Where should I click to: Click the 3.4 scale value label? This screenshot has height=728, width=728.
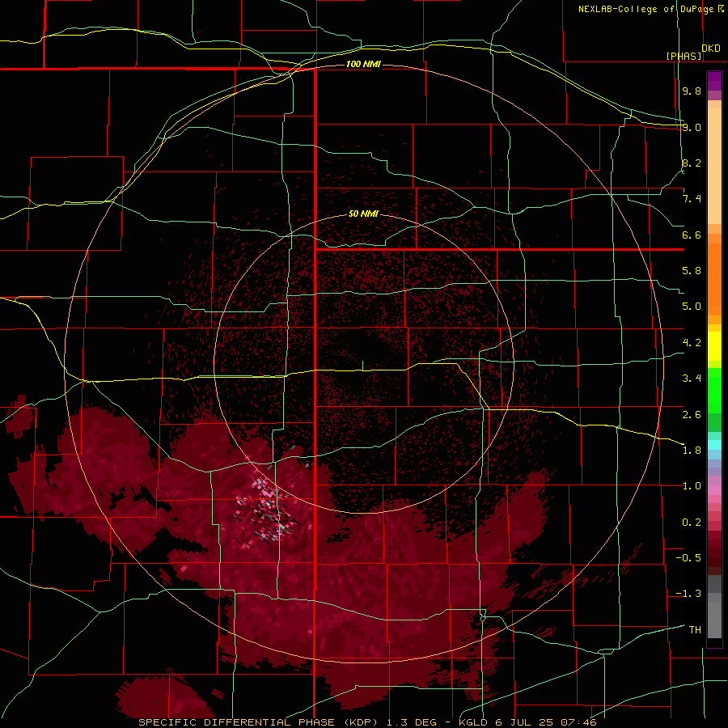692,379
